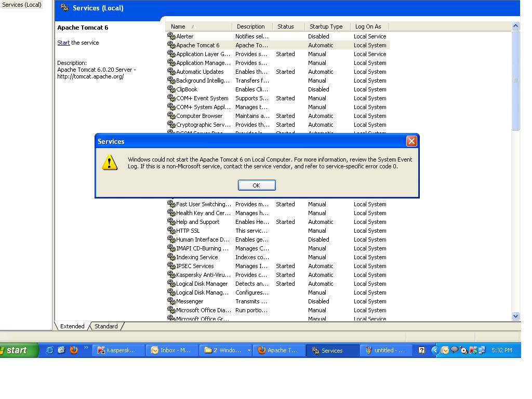
Task: Select the Human Interface D... service
Action: pyautogui.click(x=278, y=240)
